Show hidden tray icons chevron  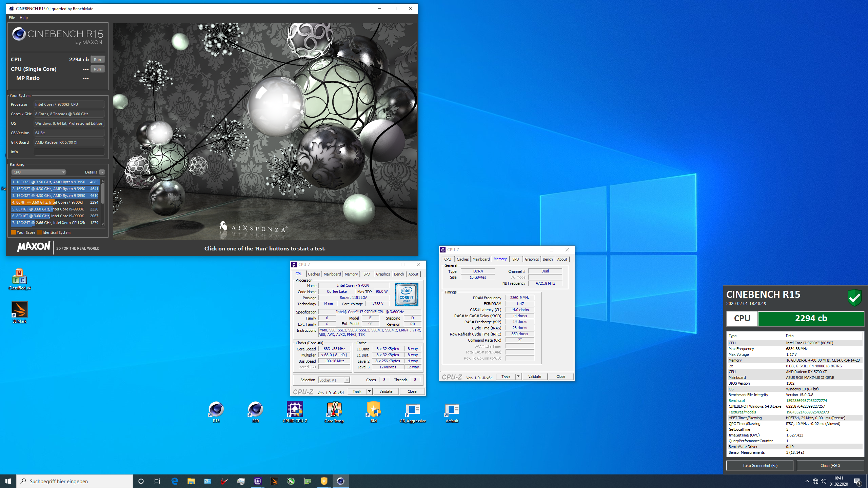click(807, 481)
